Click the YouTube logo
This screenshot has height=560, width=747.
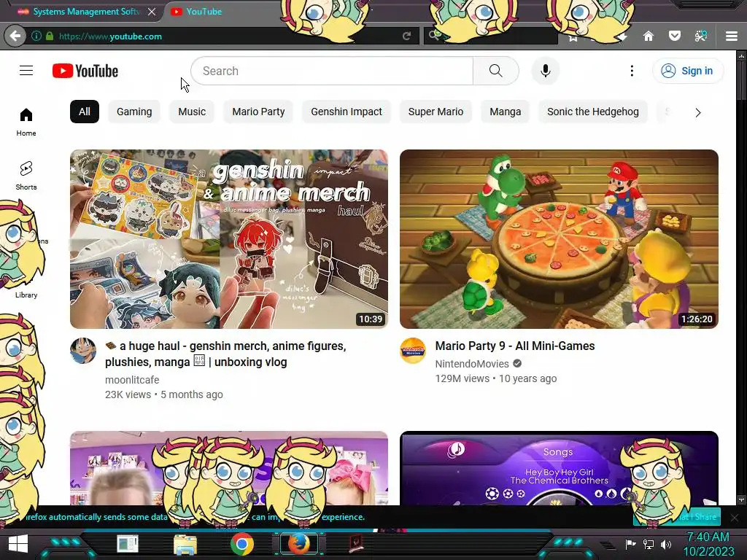click(85, 71)
